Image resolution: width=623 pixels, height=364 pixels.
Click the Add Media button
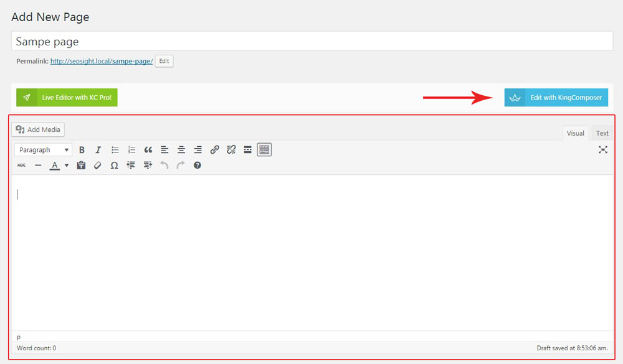click(x=38, y=129)
